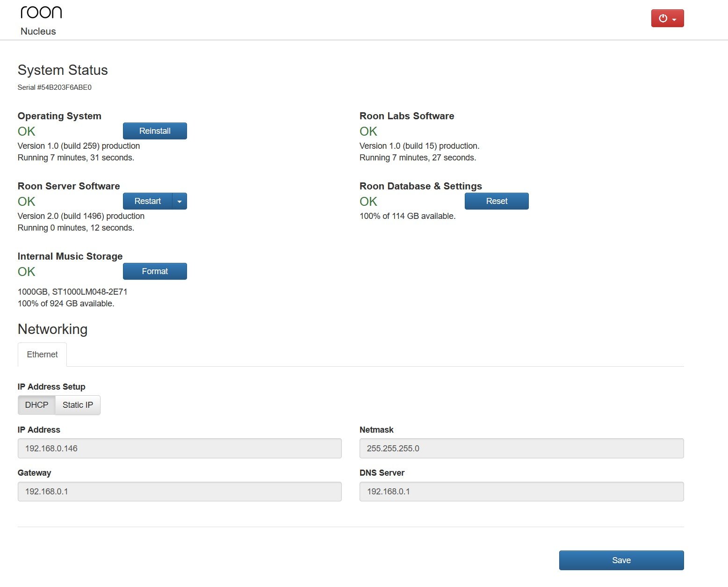The height and width of the screenshot is (587, 728).
Task: Click the IP Address field
Action: pos(180,449)
